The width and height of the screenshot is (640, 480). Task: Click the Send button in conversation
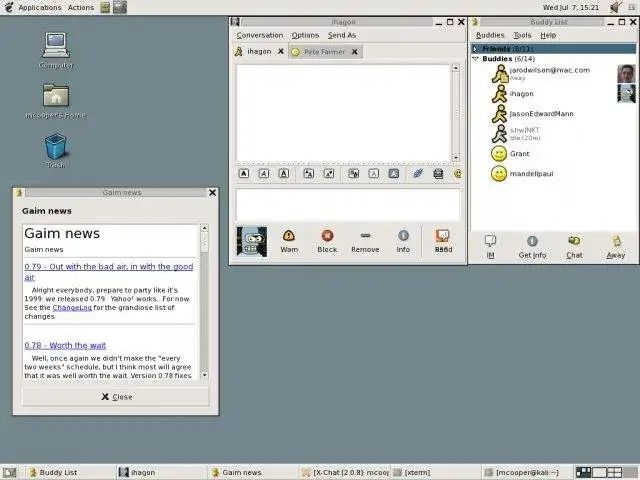tap(443, 241)
